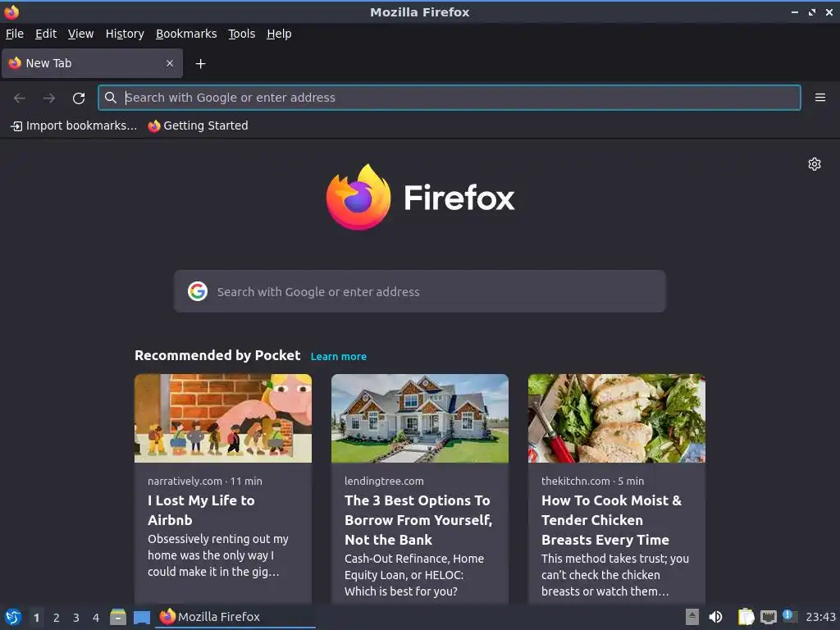Reload the current page

coord(79,98)
